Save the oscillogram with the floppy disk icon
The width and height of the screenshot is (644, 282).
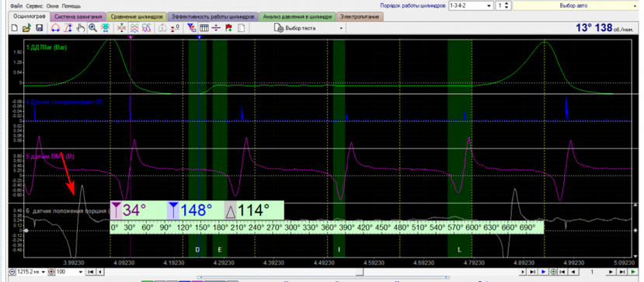(x=40, y=28)
